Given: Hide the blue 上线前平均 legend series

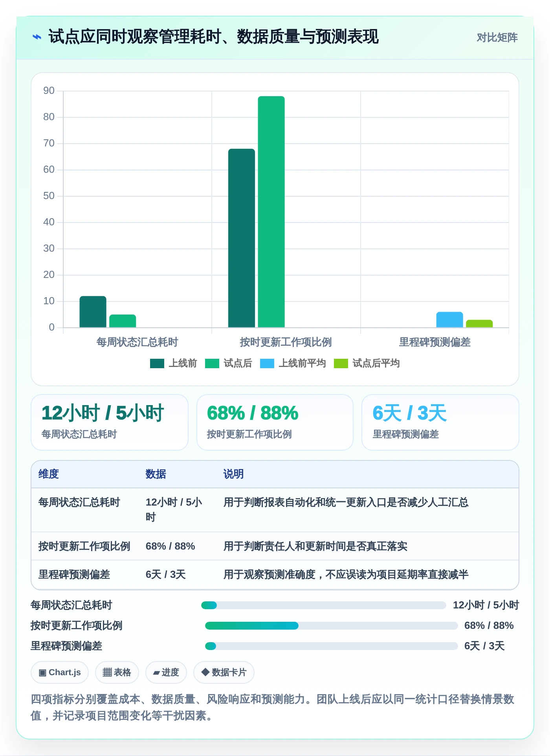Looking at the screenshot, I should 293,363.
